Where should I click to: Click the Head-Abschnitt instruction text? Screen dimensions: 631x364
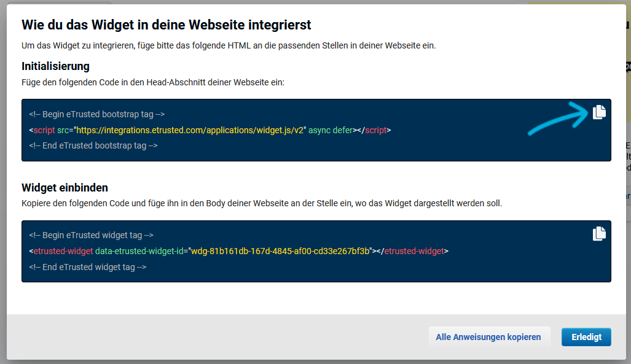(153, 82)
